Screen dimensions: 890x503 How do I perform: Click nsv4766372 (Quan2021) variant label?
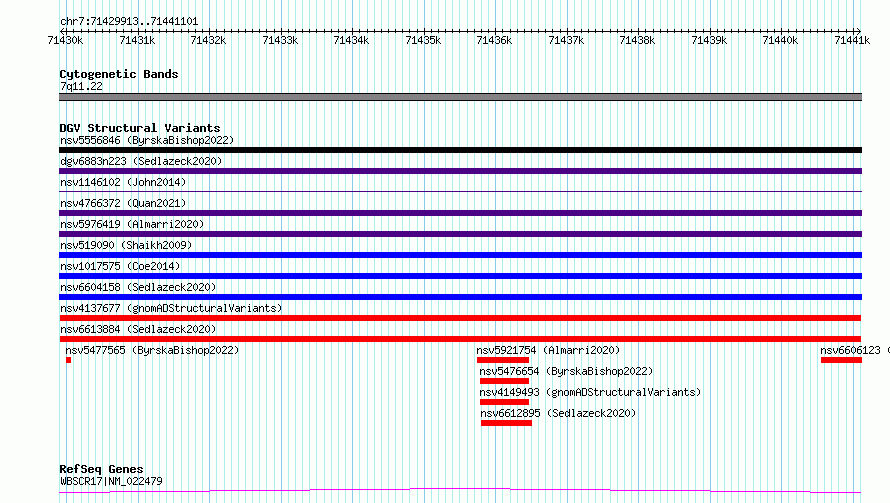[123, 203]
